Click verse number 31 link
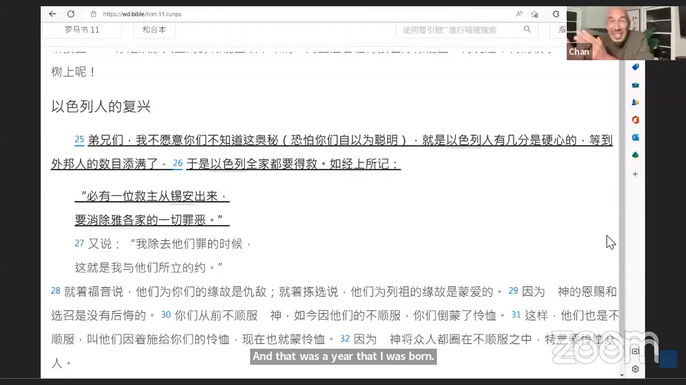Screen dimensions: 686x385 (516, 315)
